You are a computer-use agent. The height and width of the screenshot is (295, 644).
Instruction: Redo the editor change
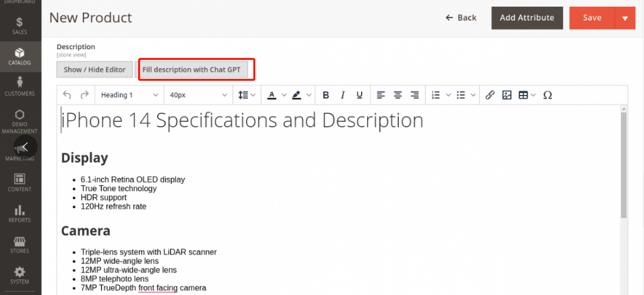coord(85,96)
